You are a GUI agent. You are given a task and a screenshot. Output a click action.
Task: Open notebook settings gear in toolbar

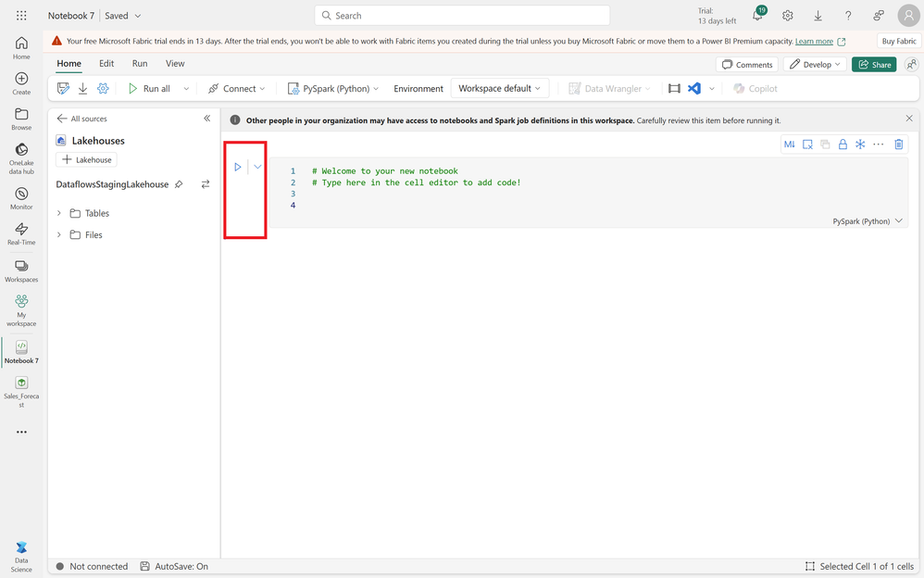point(103,89)
